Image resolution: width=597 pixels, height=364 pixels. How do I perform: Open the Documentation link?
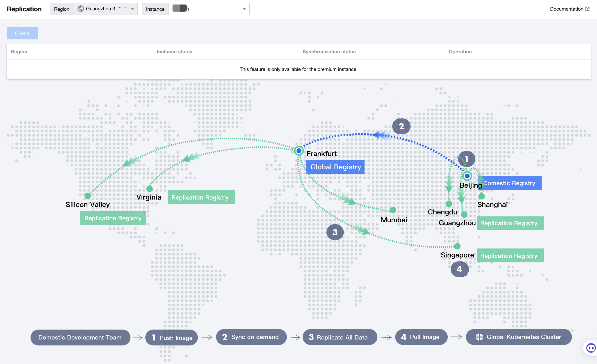[x=566, y=9]
